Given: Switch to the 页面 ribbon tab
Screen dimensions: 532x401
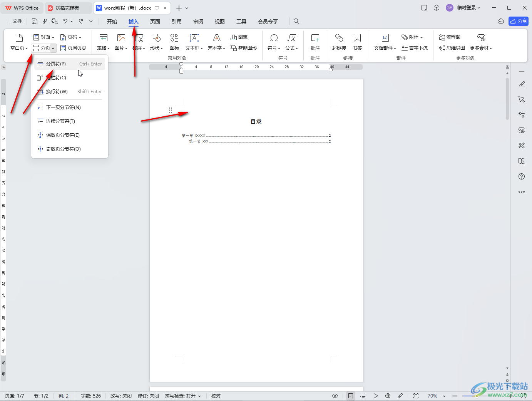Looking at the screenshot, I should point(155,22).
